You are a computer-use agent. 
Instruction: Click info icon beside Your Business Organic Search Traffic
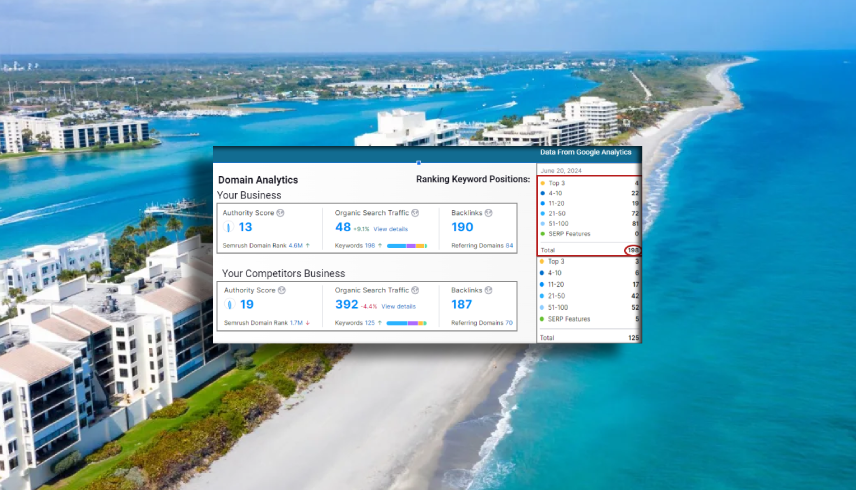[x=415, y=212]
